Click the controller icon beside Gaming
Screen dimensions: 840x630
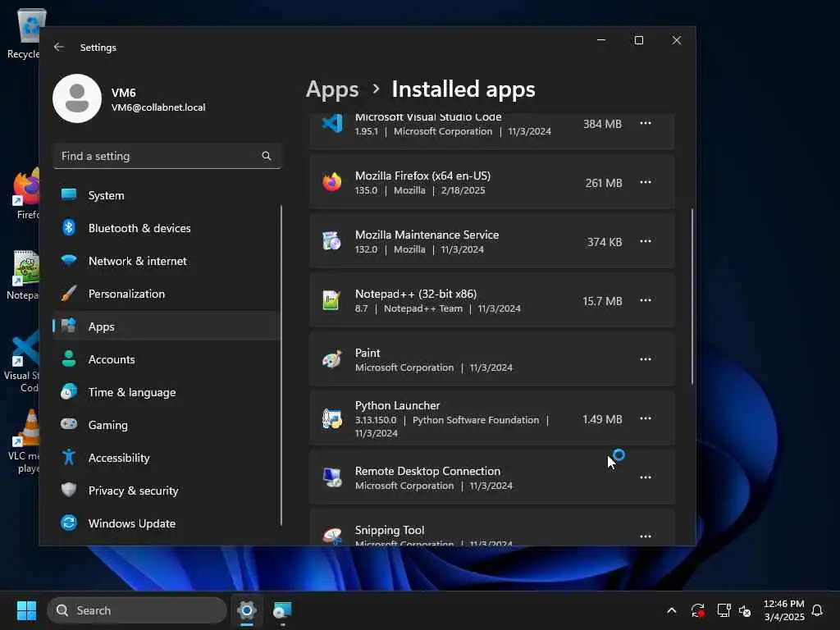[69, 424]
